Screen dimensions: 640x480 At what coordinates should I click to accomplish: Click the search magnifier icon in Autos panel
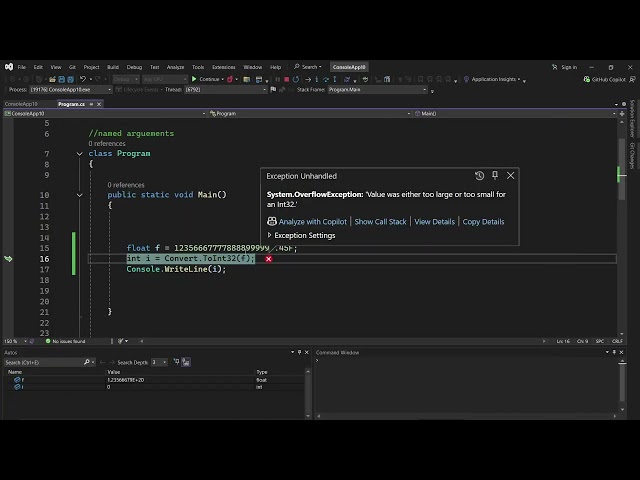pyautogui.click(x=87, y=362)
